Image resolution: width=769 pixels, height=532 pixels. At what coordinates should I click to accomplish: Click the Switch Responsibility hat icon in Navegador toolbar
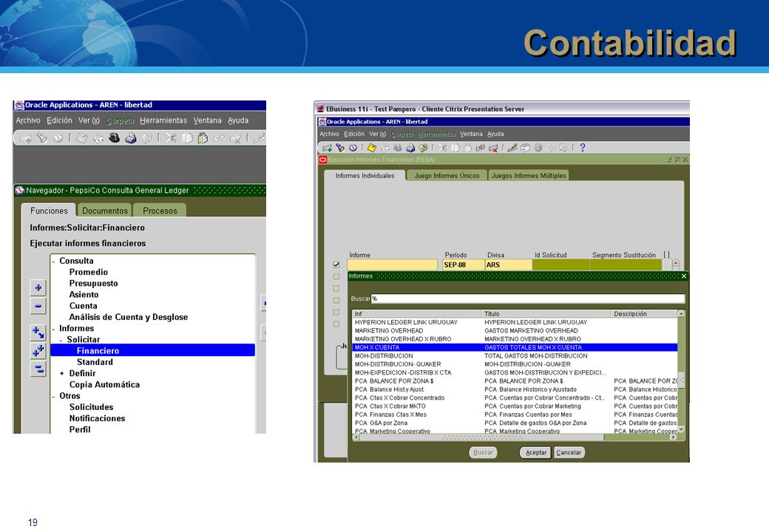115,138
